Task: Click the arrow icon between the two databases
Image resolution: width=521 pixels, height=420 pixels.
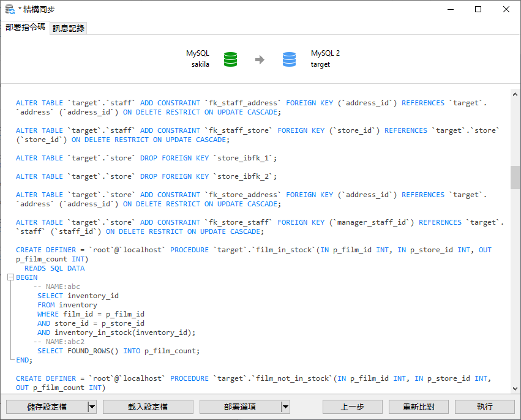Action: (x=260, y=59)
